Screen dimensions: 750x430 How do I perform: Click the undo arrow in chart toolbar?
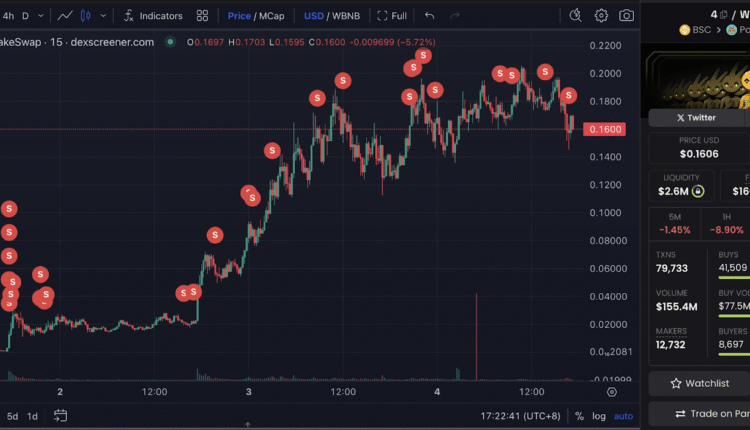pos(430,16)
